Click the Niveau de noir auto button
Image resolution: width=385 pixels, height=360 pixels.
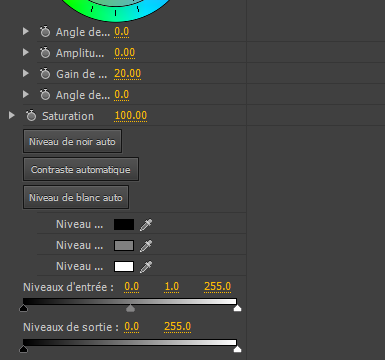(x=72, y=142)
